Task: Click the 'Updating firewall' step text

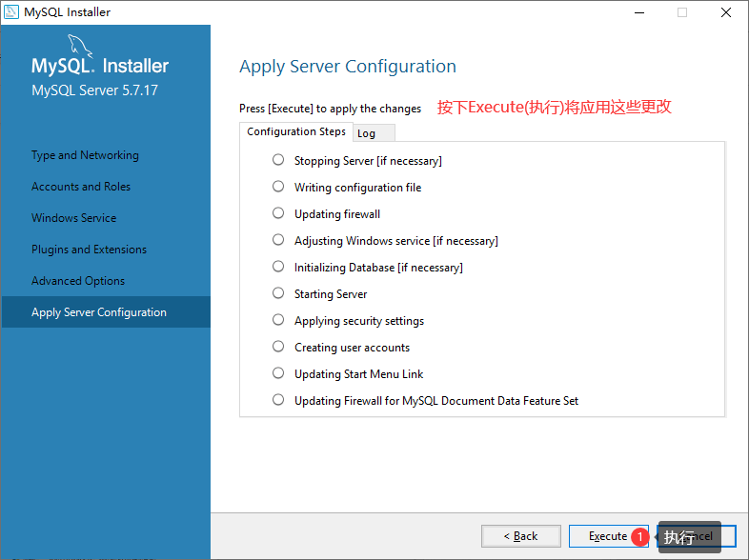Action: [337, 214]
